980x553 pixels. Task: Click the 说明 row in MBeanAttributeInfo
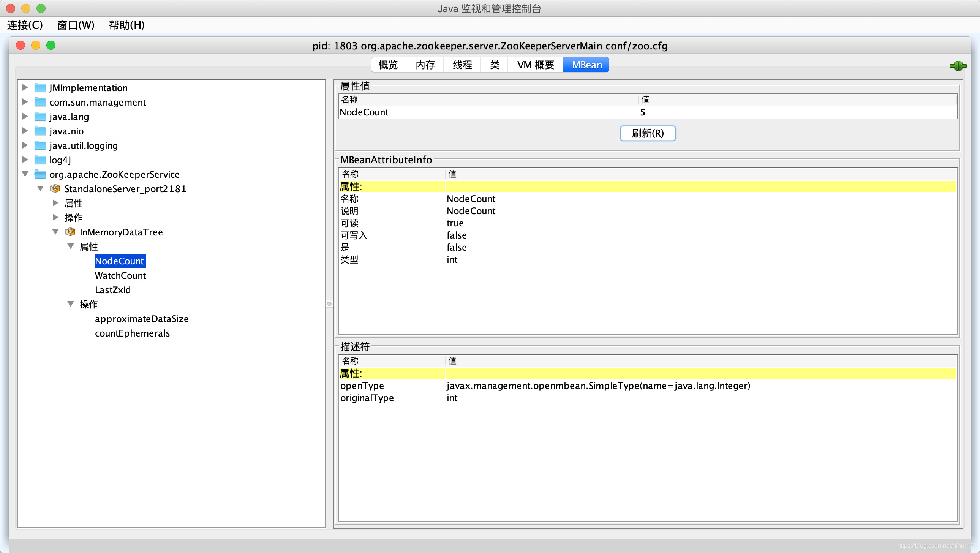(647, 211)
